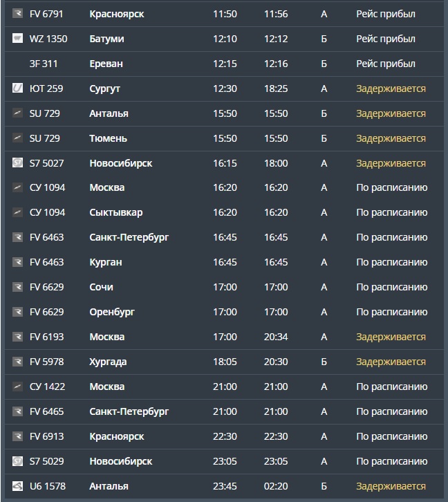Click the Wizz-style logo beside WZ 1350

pos(17,38)
